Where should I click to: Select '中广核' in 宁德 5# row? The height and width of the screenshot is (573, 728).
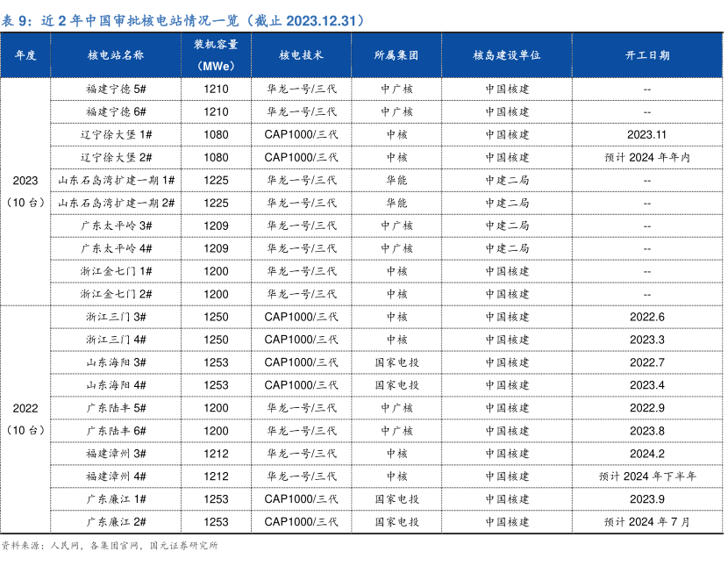(396, 89)
